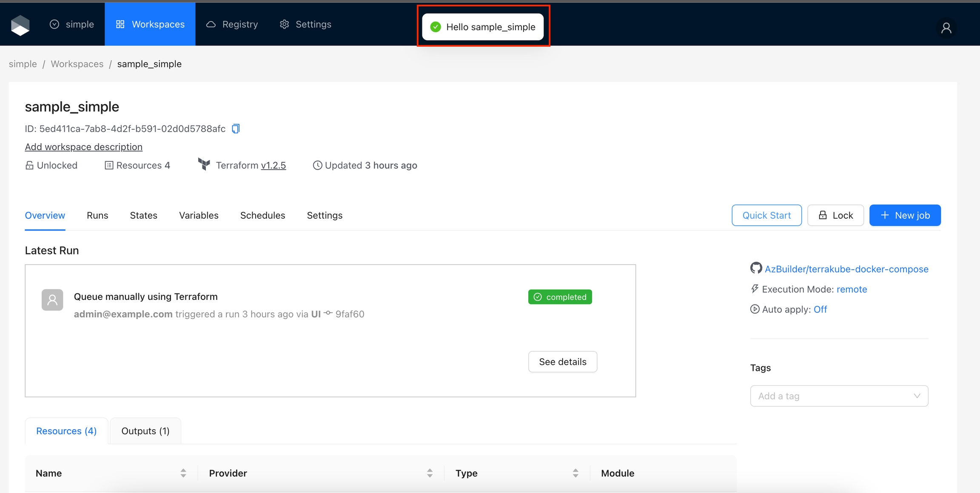Click the GitHub icon beside repository link

tap(756, 268)
